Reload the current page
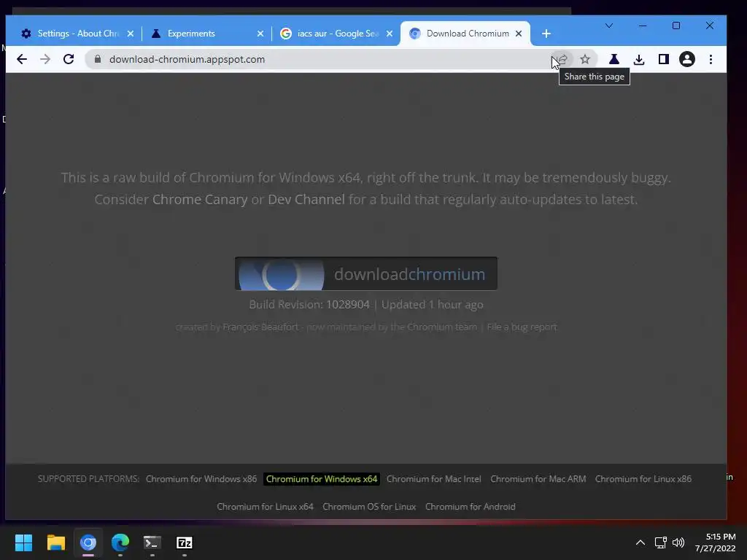The width and height of the screenshot is (747, 560). coord(69,59)
